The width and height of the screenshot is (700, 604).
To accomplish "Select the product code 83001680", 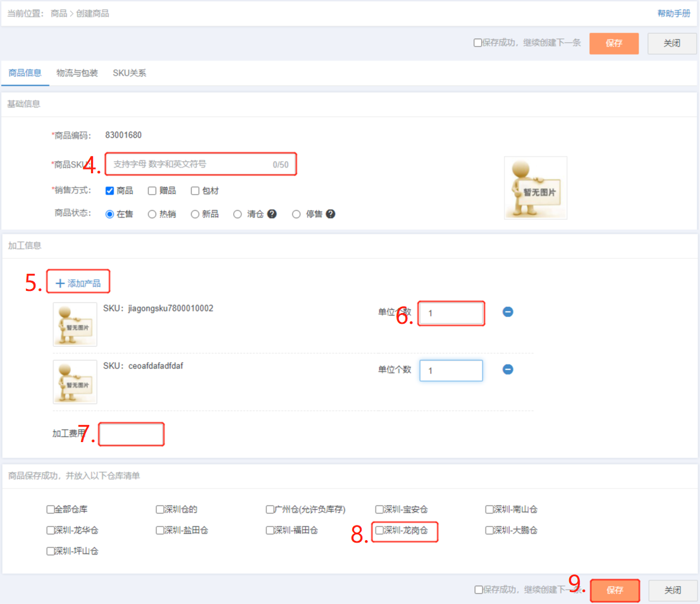I will pos(123,135).
